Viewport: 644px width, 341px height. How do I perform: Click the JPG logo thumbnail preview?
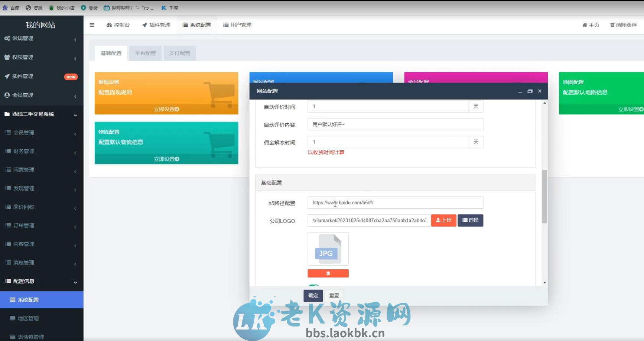(328, 249)
